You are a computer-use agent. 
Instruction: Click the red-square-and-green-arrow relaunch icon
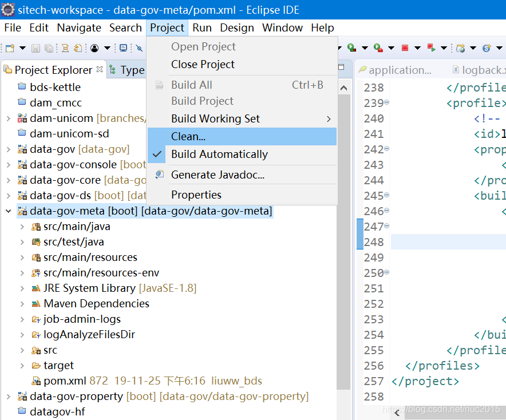[x=431, y=48]
